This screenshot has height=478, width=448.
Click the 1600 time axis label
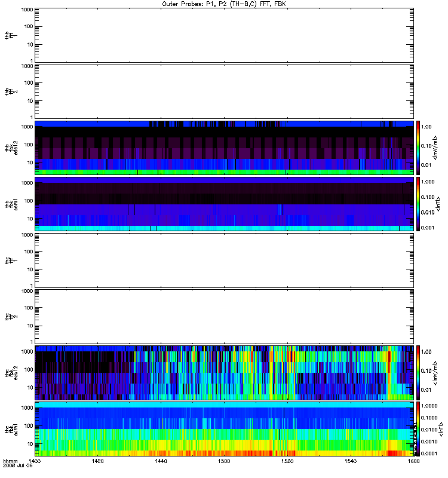click(x=413, y=461)
